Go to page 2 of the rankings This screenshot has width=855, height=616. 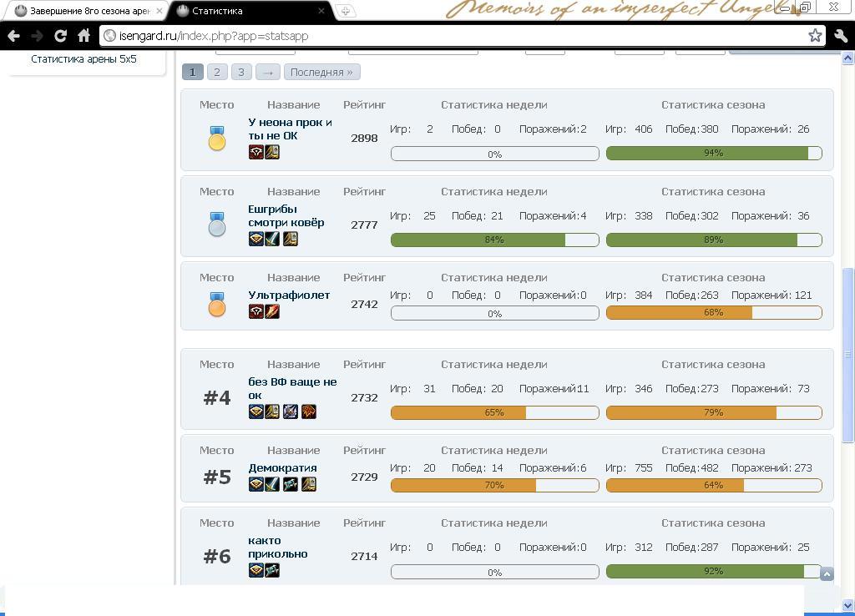217,72
